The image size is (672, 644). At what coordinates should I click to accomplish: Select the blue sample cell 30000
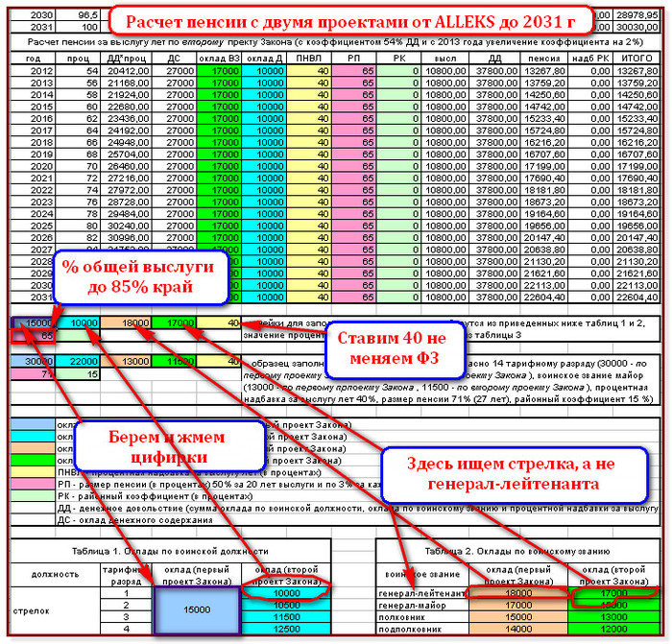point(33,362)
